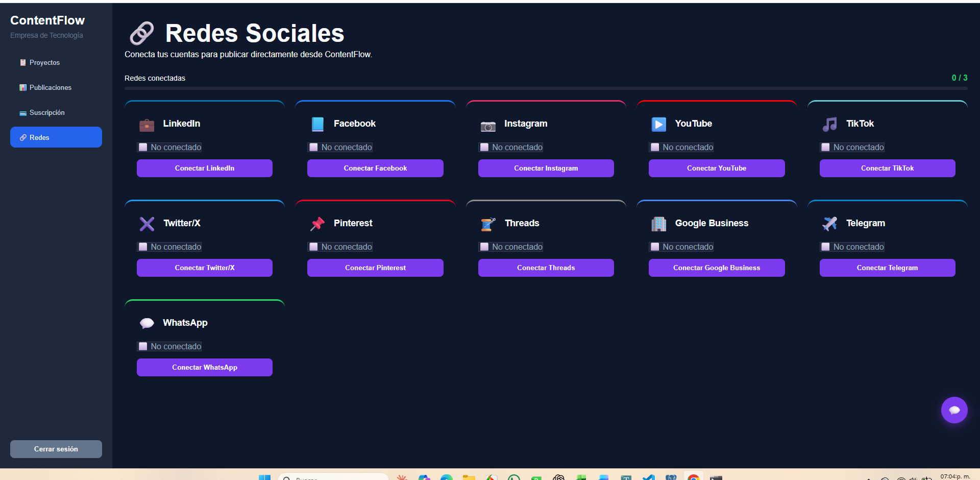Click the Conectar Telegram button
Screen dimensions: 980x480
[888, 268]
